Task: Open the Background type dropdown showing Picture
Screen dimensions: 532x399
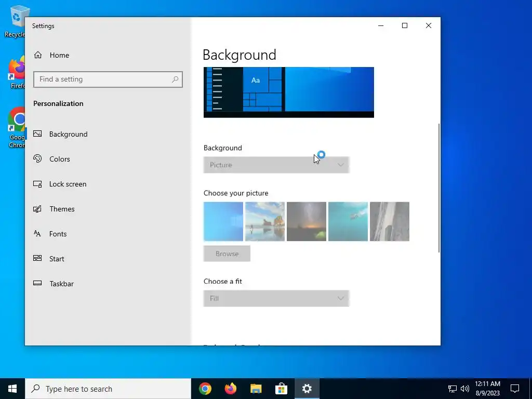Action: (276, 165)
